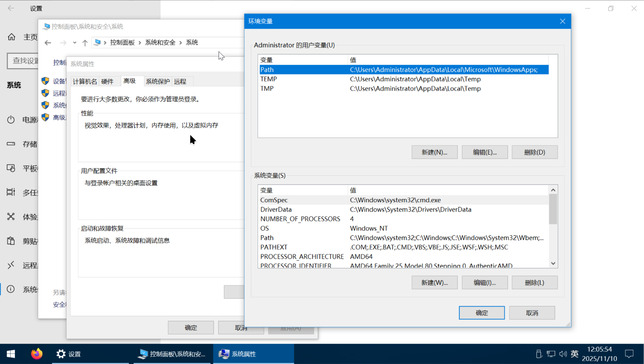Switch to the 系统保护 tab
644x364 pixels.
pyautogui.click(x=158, y=81)
